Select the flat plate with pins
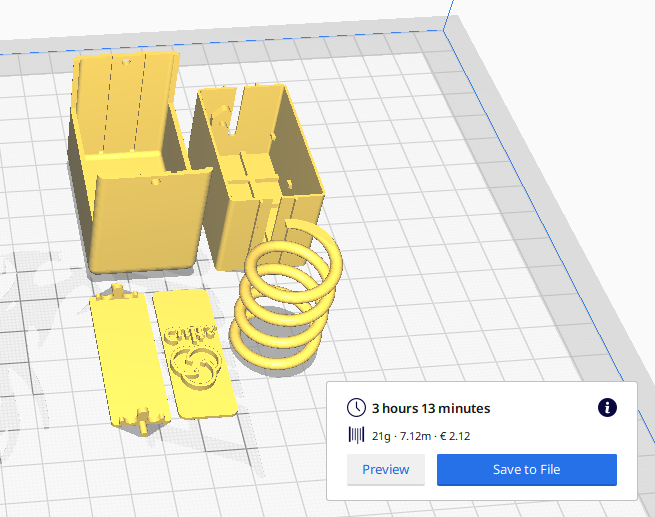 tap(129, 359)
